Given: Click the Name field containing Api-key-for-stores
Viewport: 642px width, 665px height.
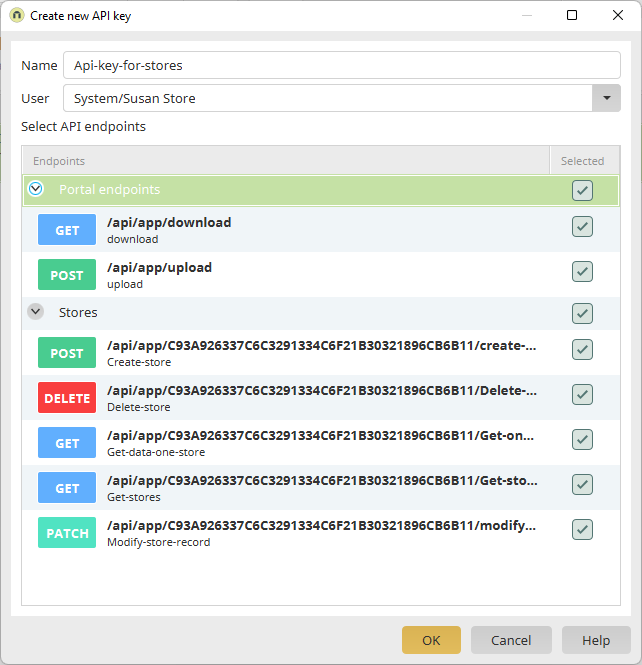Looking at the screenshot, I should (341, 65).
